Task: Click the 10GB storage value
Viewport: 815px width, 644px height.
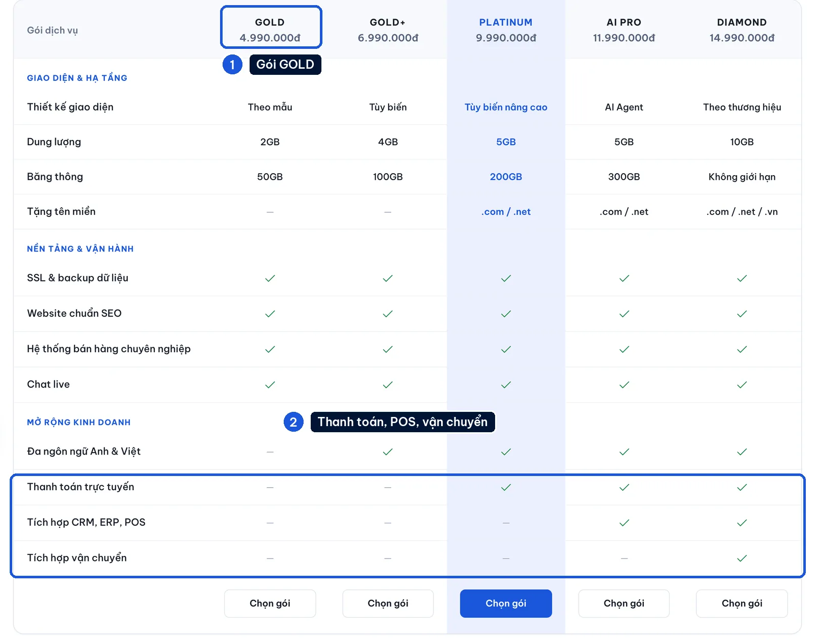Action: coord(742,142)
